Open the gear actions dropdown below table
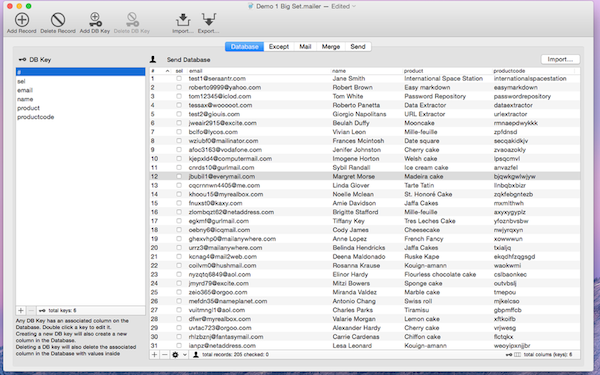The image size is (600, 375). pyautogui.click(x=179, y=355)
